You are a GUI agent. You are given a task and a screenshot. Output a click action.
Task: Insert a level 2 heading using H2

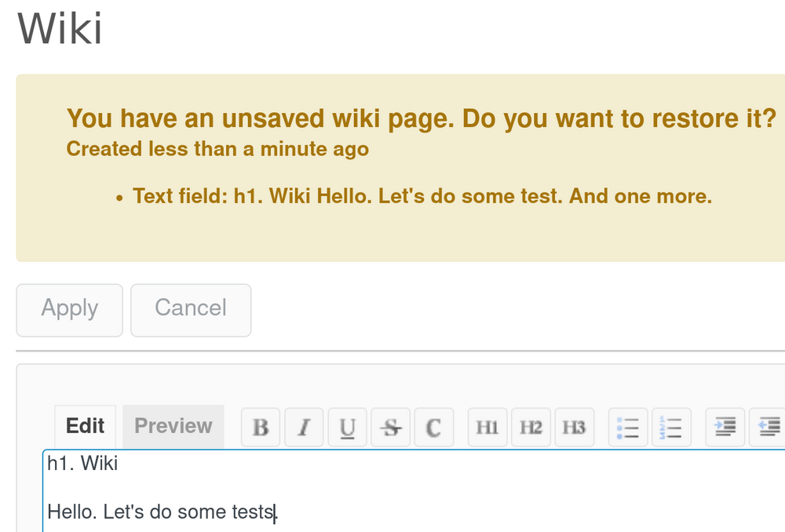[531, 426]
